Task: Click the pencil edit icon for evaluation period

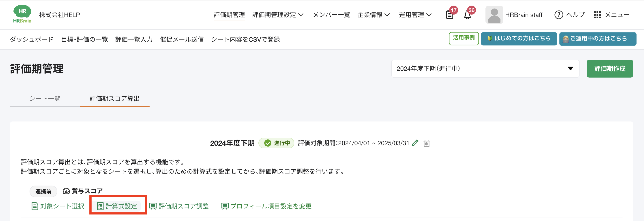Action: click(415, 143)
